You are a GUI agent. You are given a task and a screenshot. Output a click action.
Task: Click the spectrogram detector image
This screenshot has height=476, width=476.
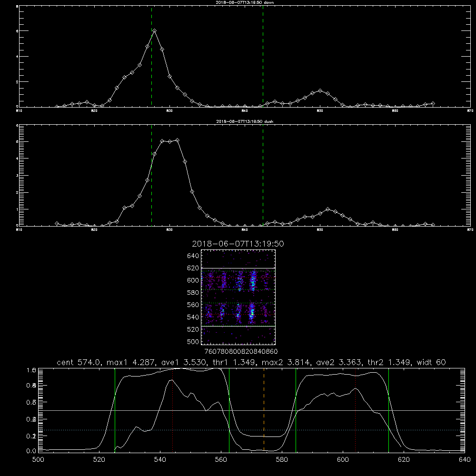pyautogui.click(x=238, y=297)
